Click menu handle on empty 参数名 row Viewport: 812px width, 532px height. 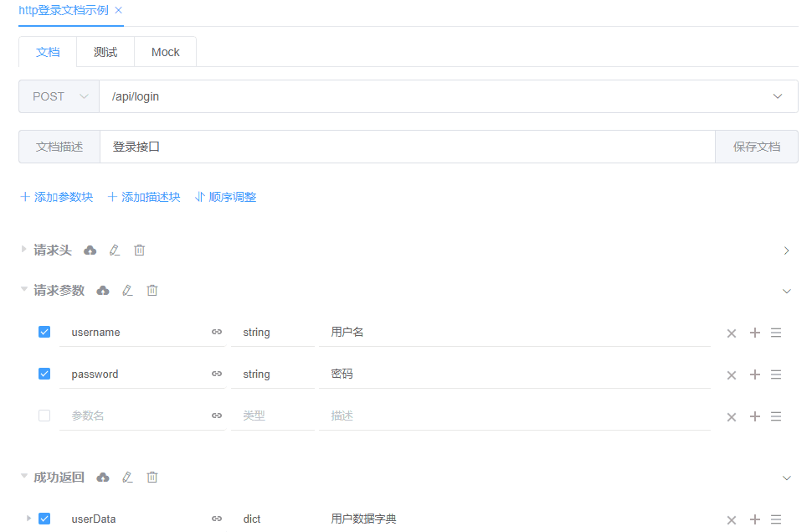[x=776, y=416]
